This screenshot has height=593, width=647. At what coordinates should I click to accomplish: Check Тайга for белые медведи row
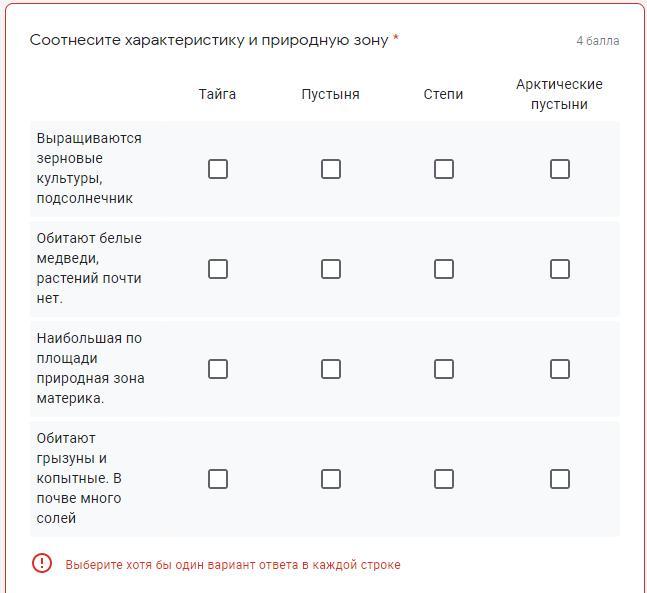click(217, 269)
